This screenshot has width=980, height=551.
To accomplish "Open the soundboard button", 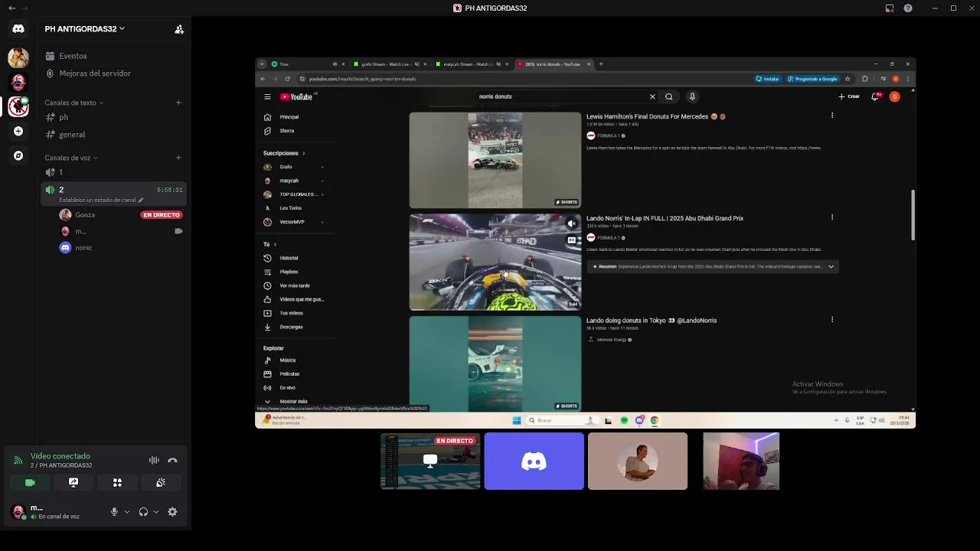I will pos(161,483).
